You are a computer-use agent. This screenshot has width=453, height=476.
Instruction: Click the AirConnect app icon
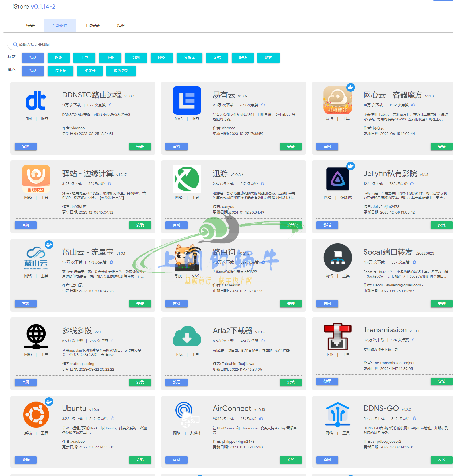tap(187, 415)
